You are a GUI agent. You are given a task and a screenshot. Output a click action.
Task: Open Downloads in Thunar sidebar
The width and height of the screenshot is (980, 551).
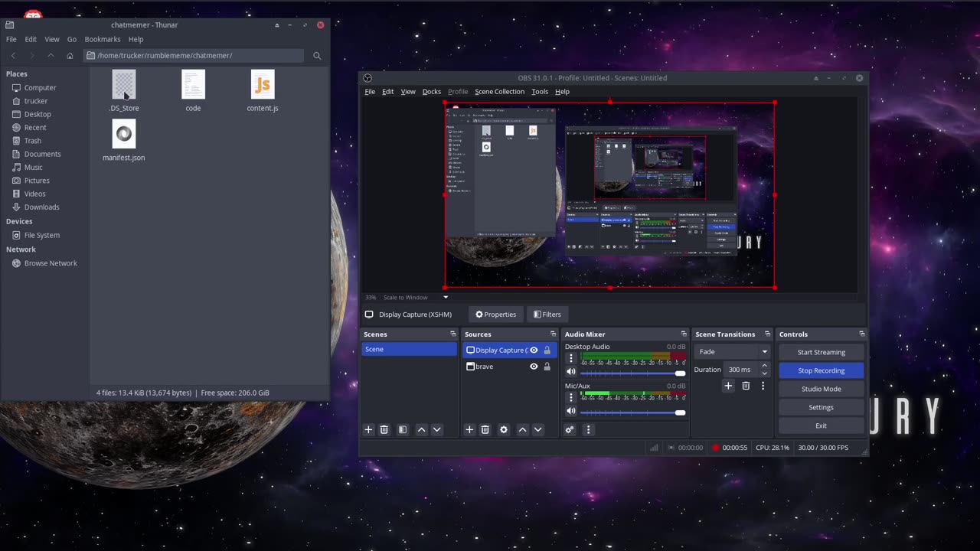(41, 207)
